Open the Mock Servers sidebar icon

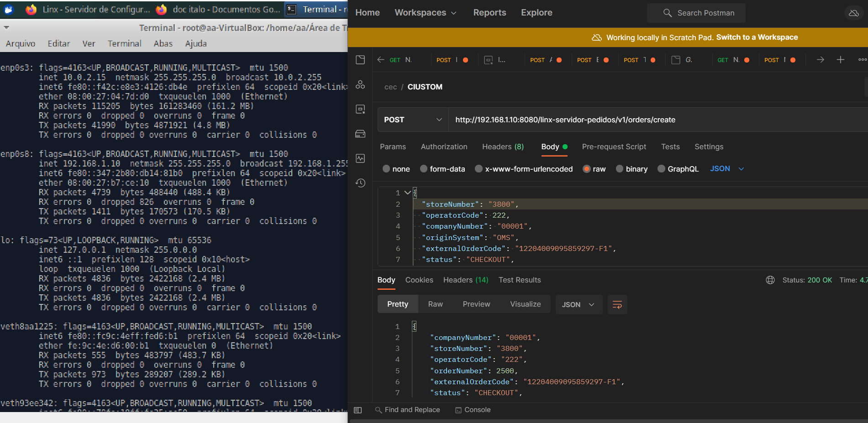point(360,134)
